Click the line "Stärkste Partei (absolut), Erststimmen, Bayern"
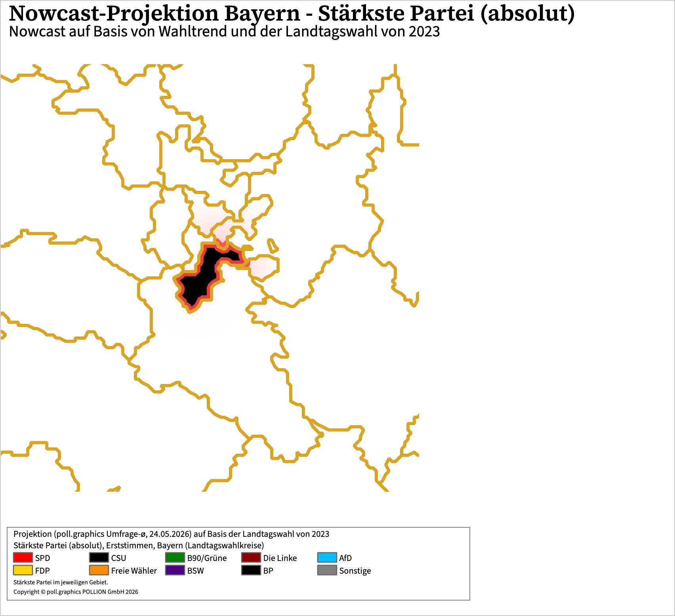This screenshot has height=616, width=675. pos(139,545)
